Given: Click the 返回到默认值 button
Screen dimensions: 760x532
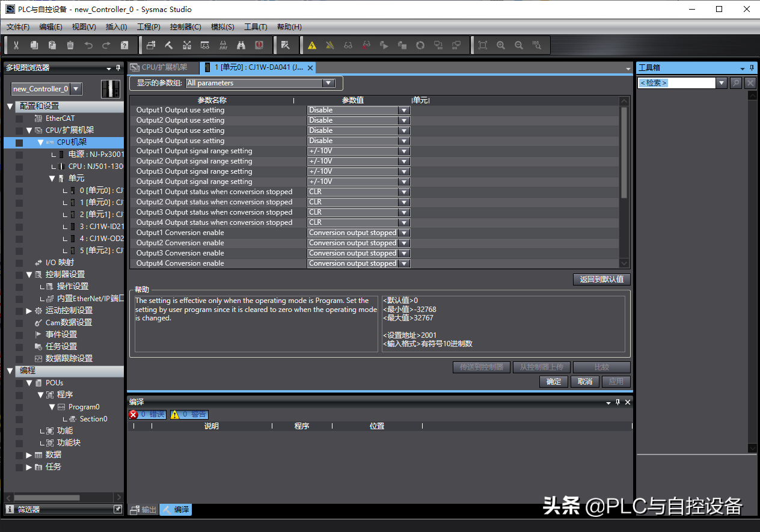Looking at the screenshot, I should click(601, 279).
